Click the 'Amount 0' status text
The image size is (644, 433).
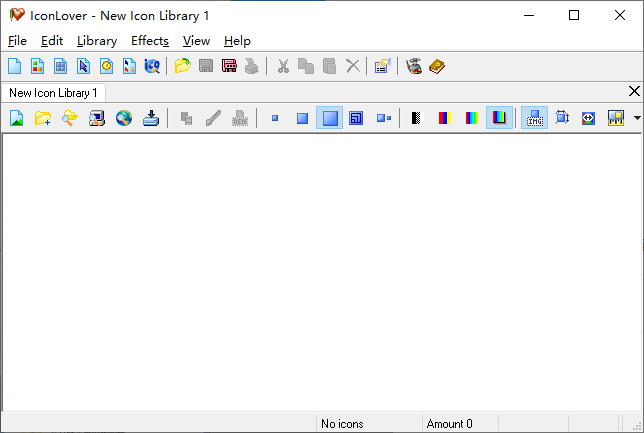click(449, 424)
